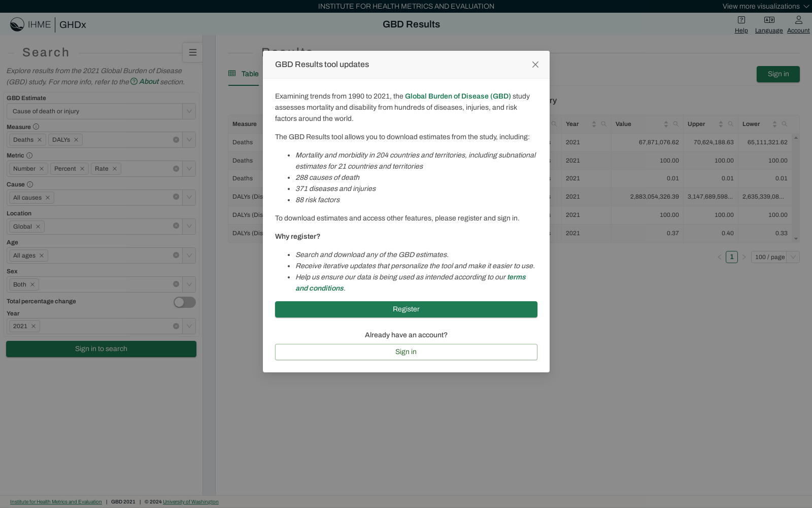Screen dimensions: 812x508
Task: Expand View more visualizations menu
Action: click(766, 6)
